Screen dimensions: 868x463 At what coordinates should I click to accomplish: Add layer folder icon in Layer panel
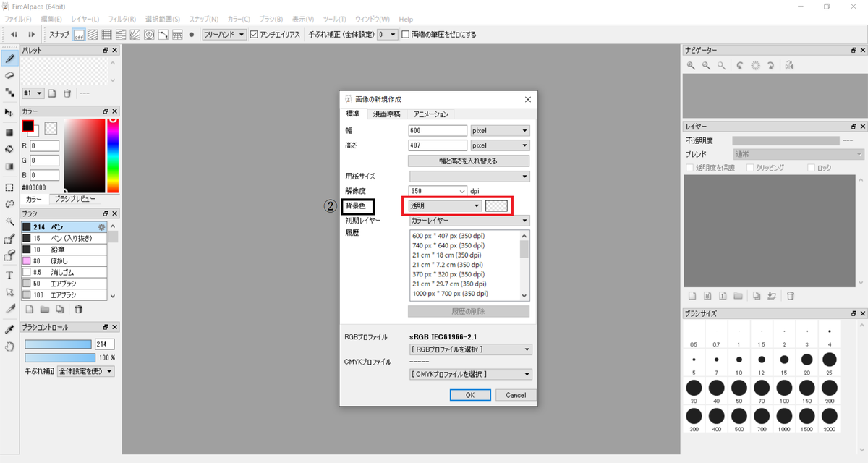pos(738,296)
